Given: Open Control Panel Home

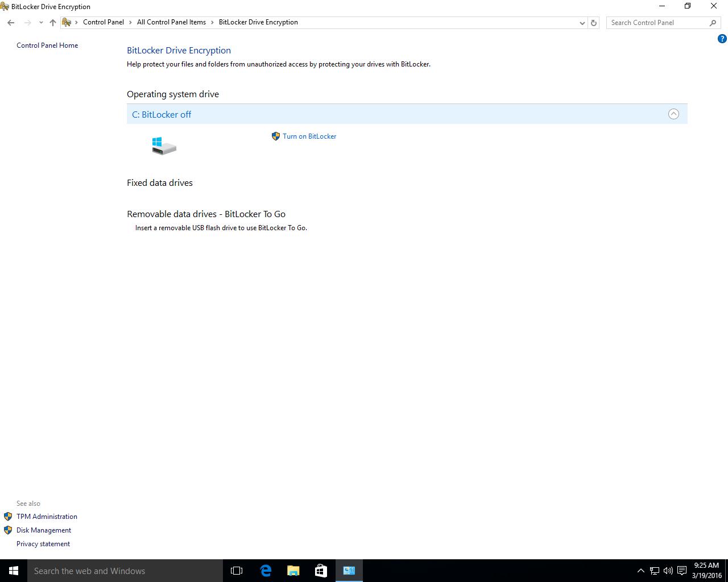Looking at the screenshot, I should [x=47, y=45].
